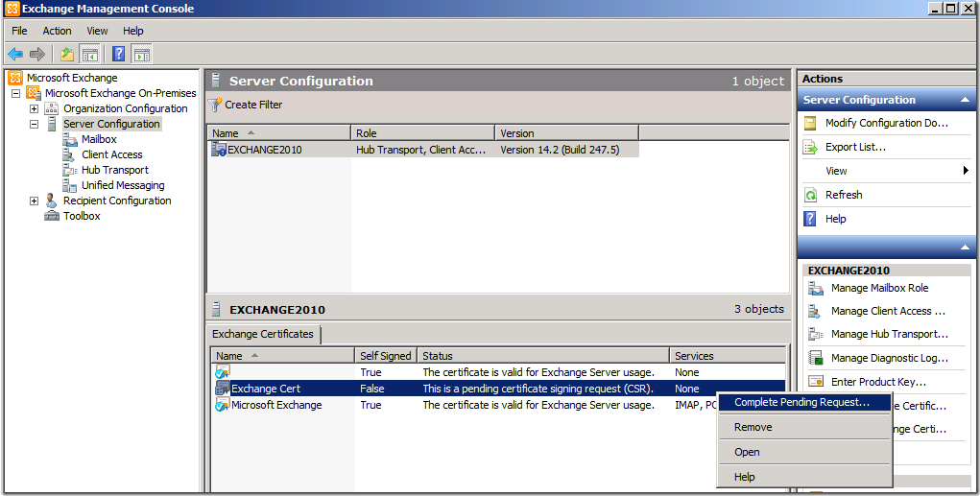Click 'Version 14.2 (Build 247.5)' cell
Screen dimensions: 980x496
(560, 150)
